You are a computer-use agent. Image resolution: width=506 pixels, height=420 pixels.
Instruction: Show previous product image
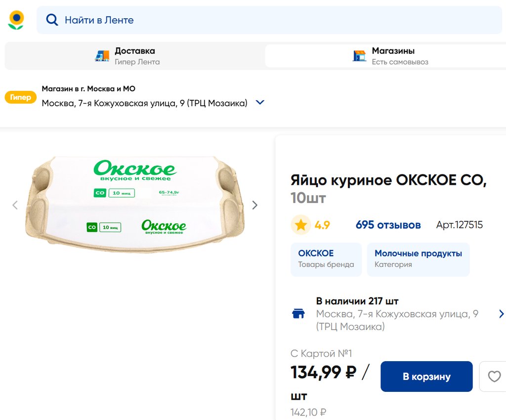(15, 205)
